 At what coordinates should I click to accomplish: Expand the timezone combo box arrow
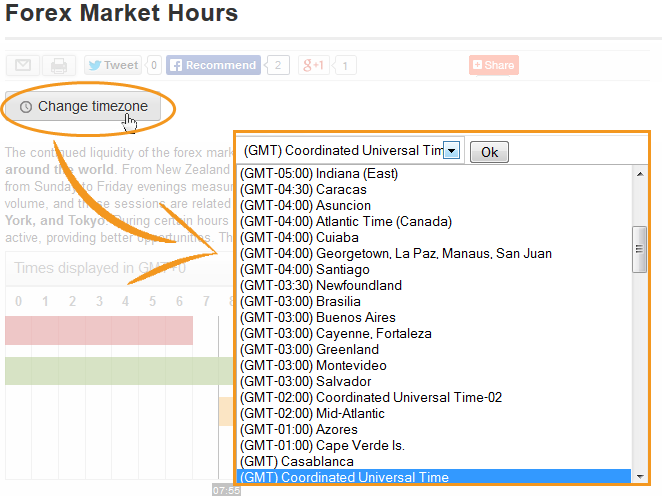click(x=452, y=151)
